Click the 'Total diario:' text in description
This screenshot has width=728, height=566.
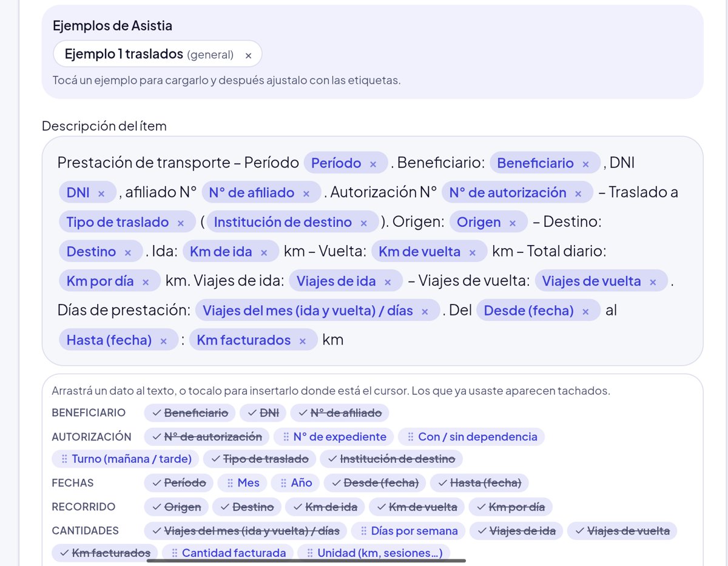(567, 251)
